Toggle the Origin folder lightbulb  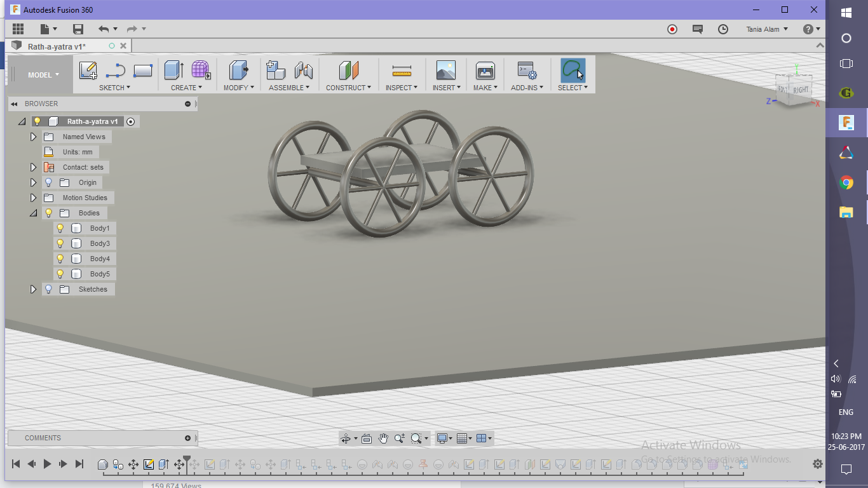coord(48,182)
